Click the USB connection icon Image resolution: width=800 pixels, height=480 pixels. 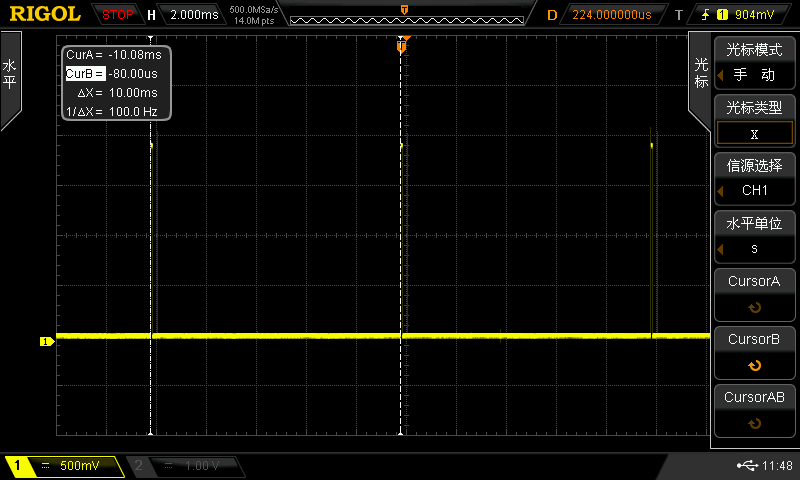(x=748, y=466)
